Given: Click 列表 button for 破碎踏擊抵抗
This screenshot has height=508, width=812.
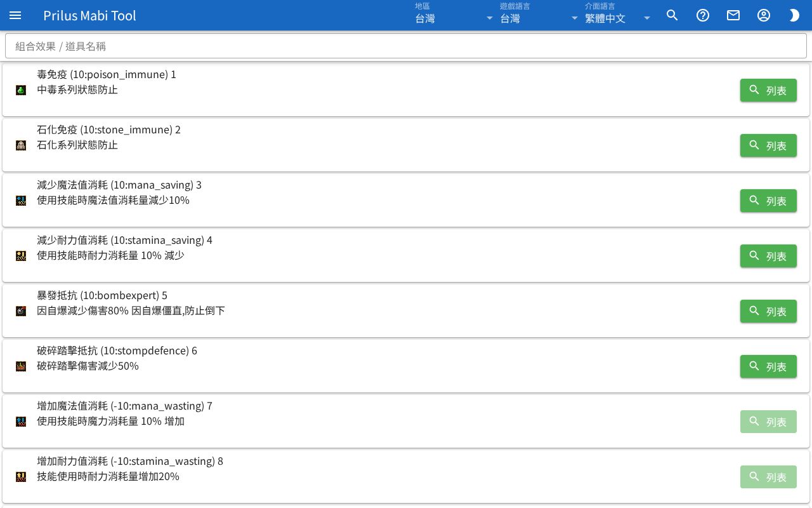Looking at the screenshot, I should [768, 366].
